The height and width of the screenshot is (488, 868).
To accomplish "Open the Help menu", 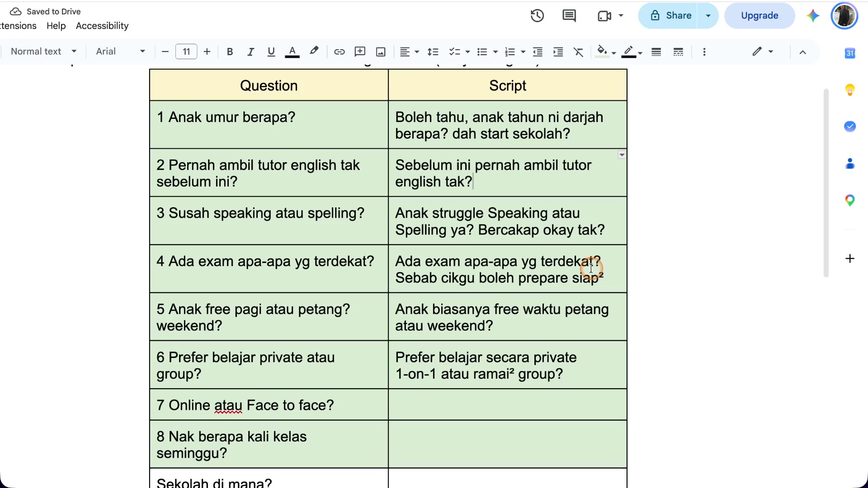I will tap(56, 26).
